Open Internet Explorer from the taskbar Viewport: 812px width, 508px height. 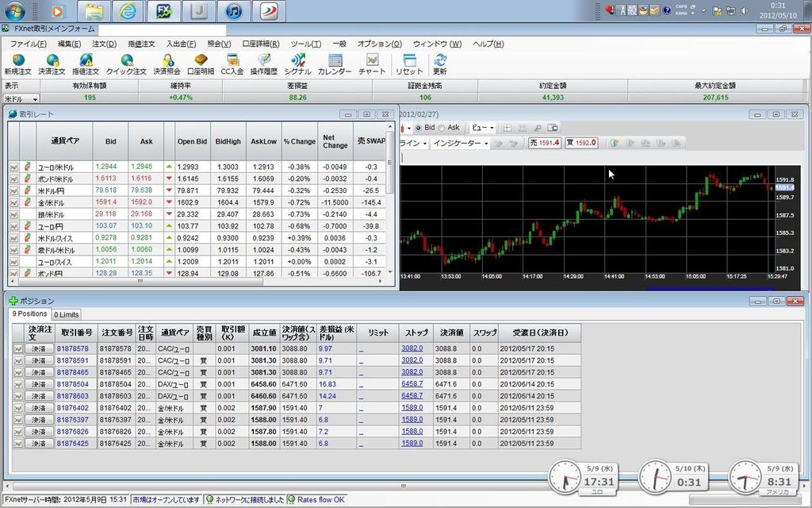click(128, 11)
